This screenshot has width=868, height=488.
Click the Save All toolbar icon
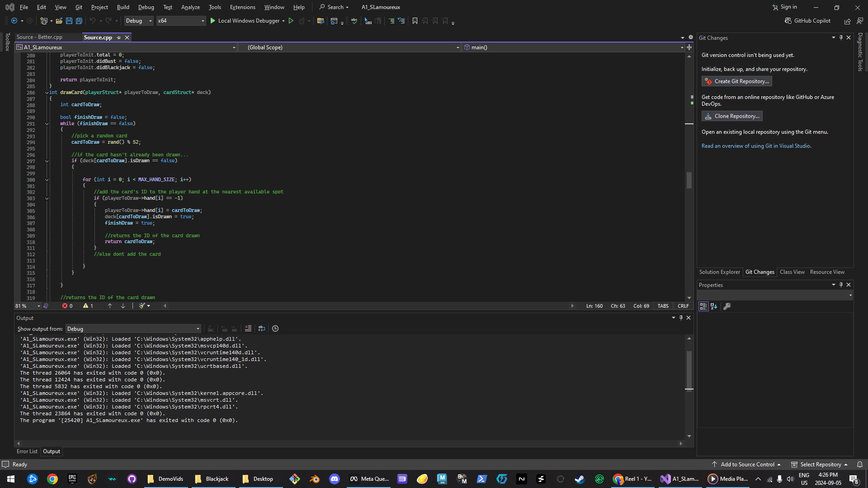coord(79,21)
